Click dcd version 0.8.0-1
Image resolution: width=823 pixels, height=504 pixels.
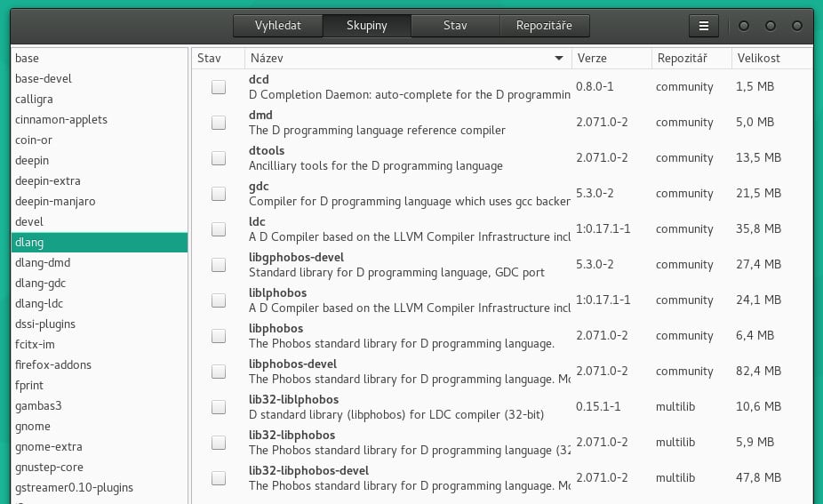[x=595, y=86]
